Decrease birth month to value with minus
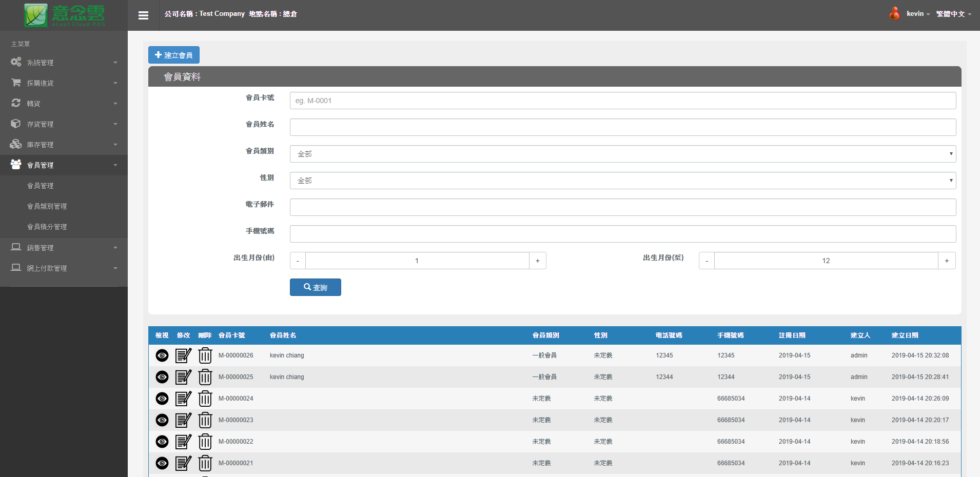The width and height of the screenshot is (980, 477). pyautogui.click(x=707, y=261)
